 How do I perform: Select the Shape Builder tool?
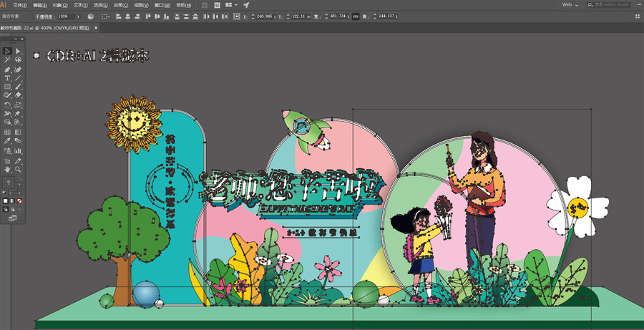click(7, 122)
